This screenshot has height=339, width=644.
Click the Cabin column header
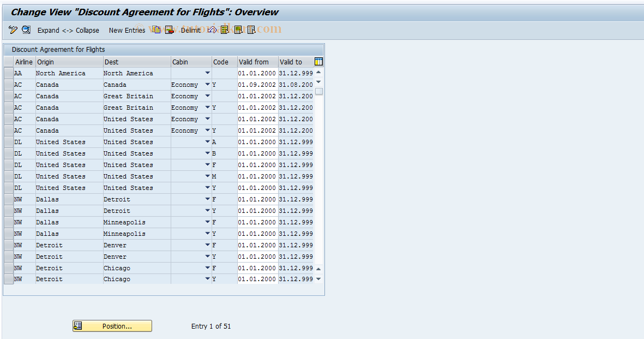[191, 62]
